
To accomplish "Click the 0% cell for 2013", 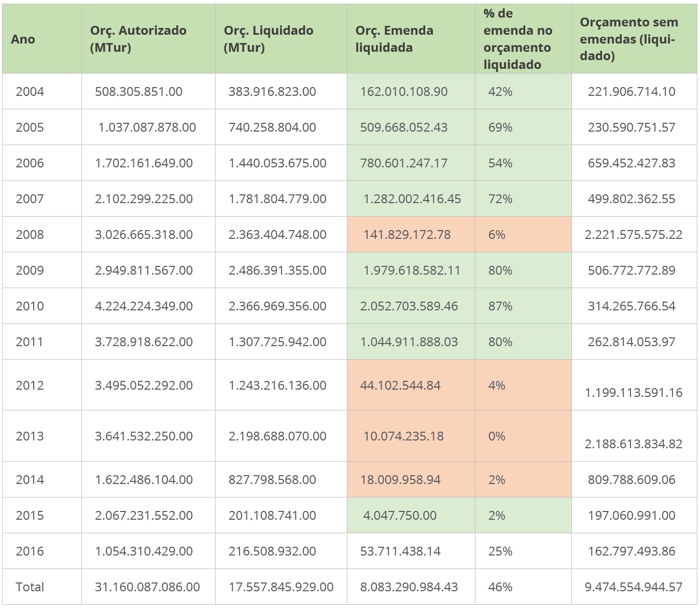I will click(496, 436).
